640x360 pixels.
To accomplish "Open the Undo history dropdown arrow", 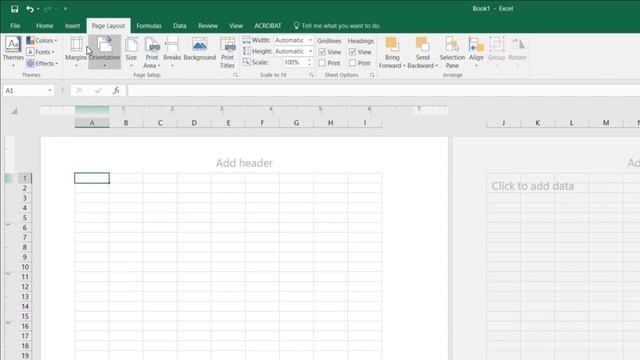I will [x=38, y=9].
